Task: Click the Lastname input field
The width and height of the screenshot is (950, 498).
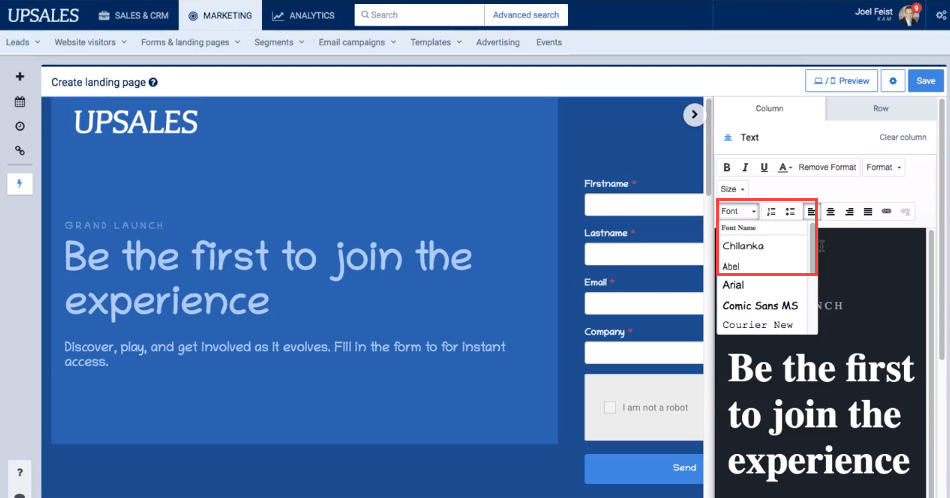Action: 644,254
